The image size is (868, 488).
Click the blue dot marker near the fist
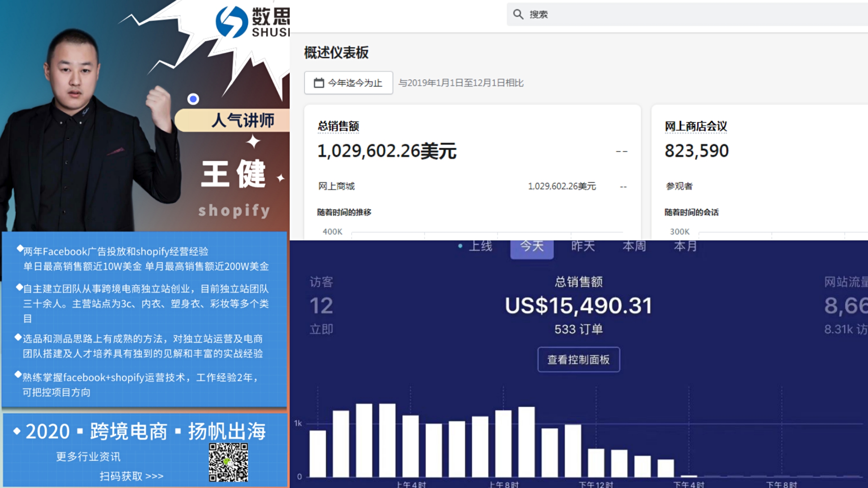[193, 99]
